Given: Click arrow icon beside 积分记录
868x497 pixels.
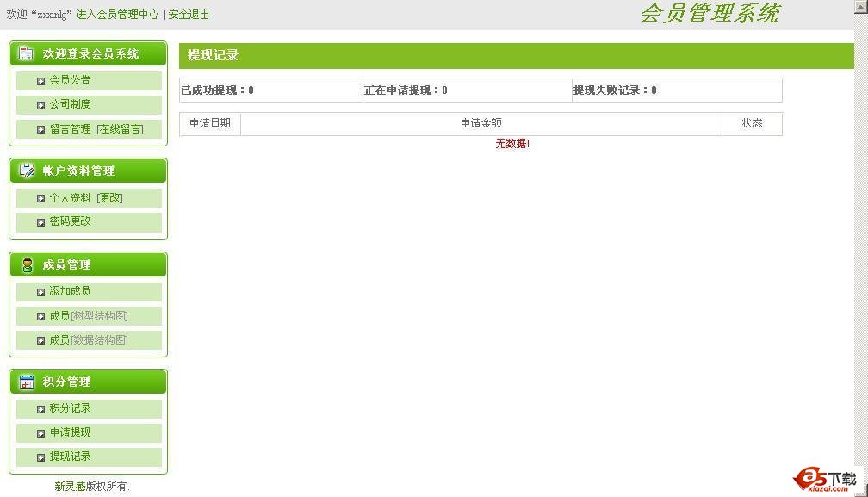Looking at the screenshot, I should click(x=40, y=409).
